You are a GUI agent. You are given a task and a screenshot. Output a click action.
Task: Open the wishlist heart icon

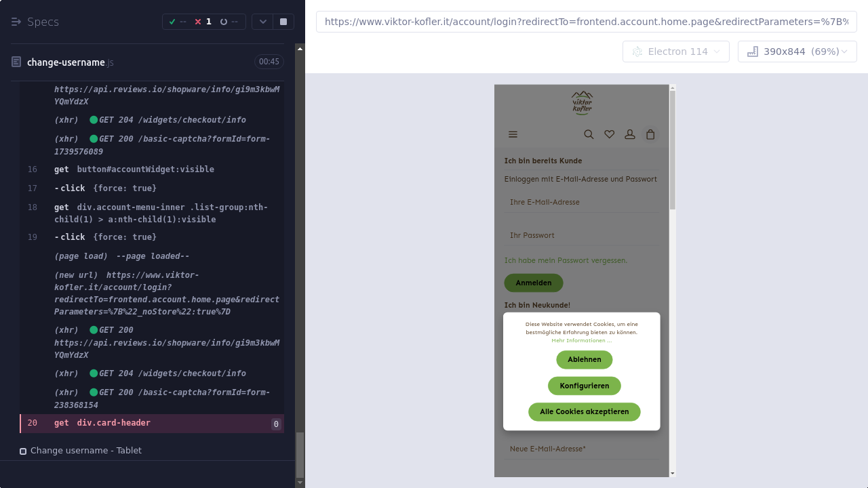[x=609, y=134]
